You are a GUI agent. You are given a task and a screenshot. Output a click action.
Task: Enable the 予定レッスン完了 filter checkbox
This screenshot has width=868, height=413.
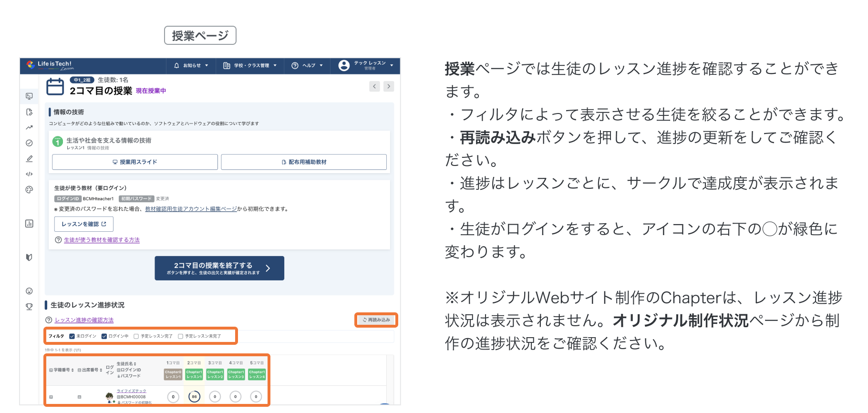136,336
